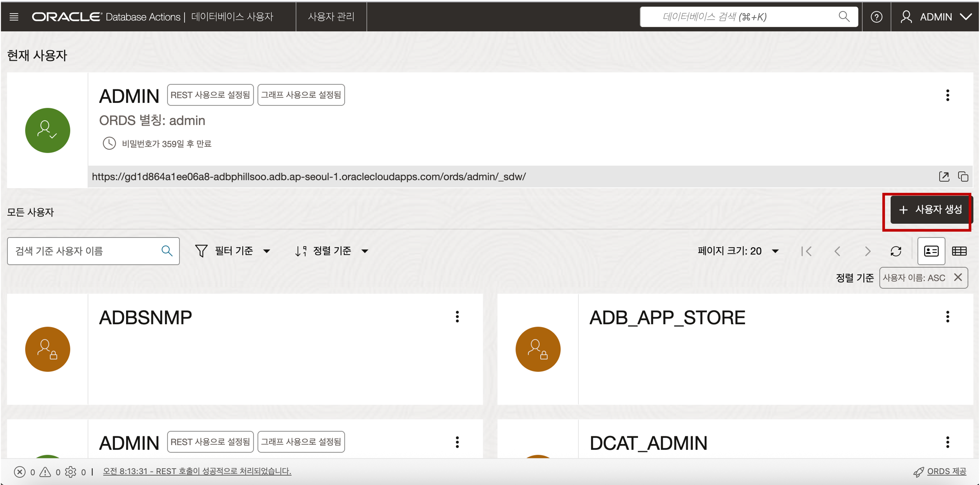The width and height of the screenshot is (980, 485).
Task: Open actions menu for DCAT_ADMIN user
Action: point(947,442)
